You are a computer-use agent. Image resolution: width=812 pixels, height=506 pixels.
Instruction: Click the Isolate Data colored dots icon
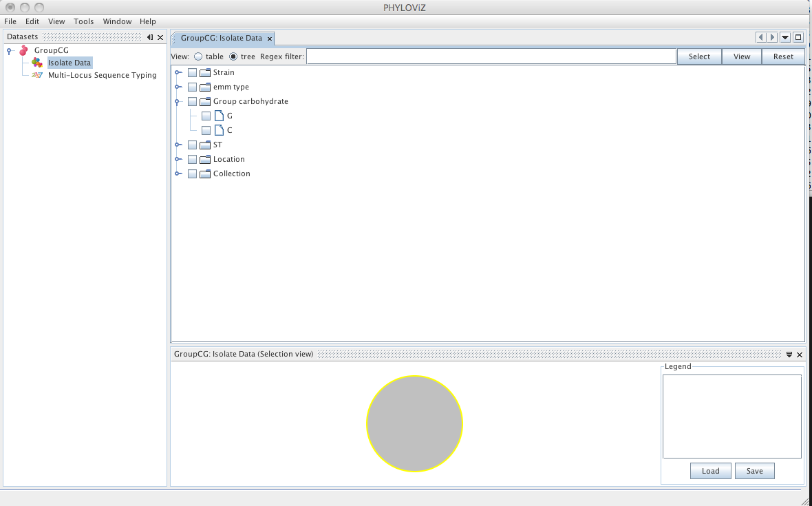point(36,63)
